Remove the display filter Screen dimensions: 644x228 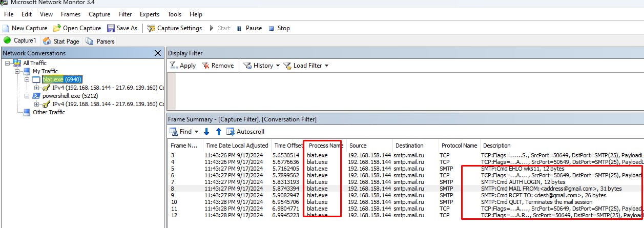point(218,66)
